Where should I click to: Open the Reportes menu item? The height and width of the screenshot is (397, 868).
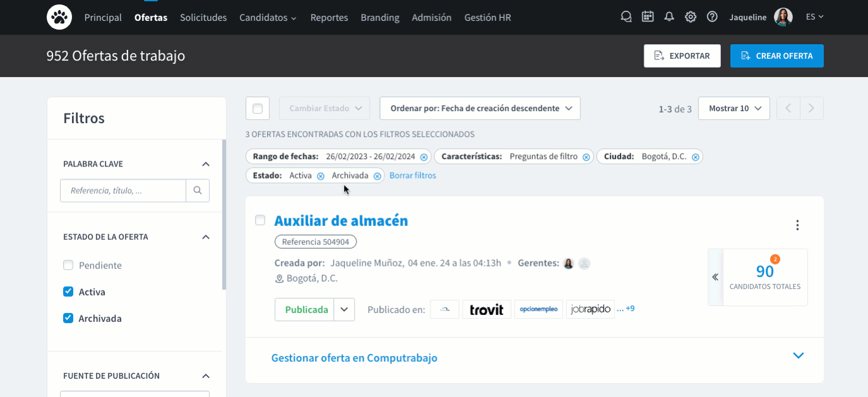pyautogui.click(x=329, y=18)
